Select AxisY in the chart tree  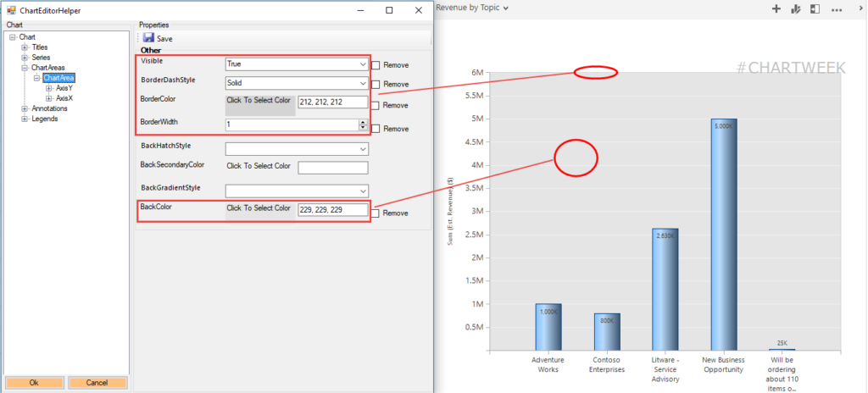click(64, 88)
